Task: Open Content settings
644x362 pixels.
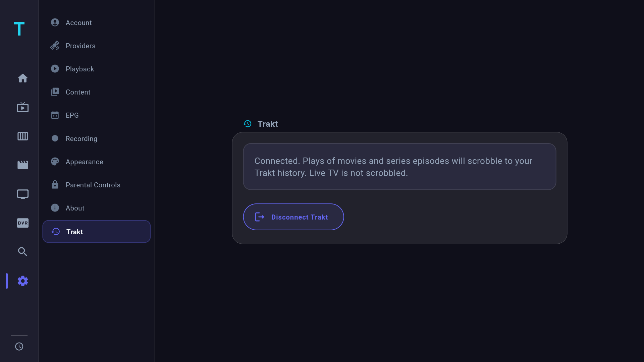Action: pyautogui.click(x=97, y=92)
